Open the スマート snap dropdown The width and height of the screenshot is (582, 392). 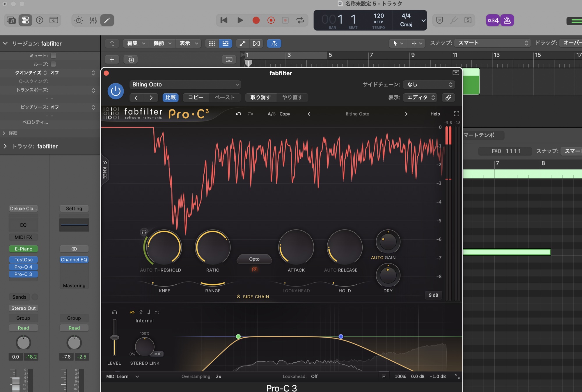click(x=492, y=43)
